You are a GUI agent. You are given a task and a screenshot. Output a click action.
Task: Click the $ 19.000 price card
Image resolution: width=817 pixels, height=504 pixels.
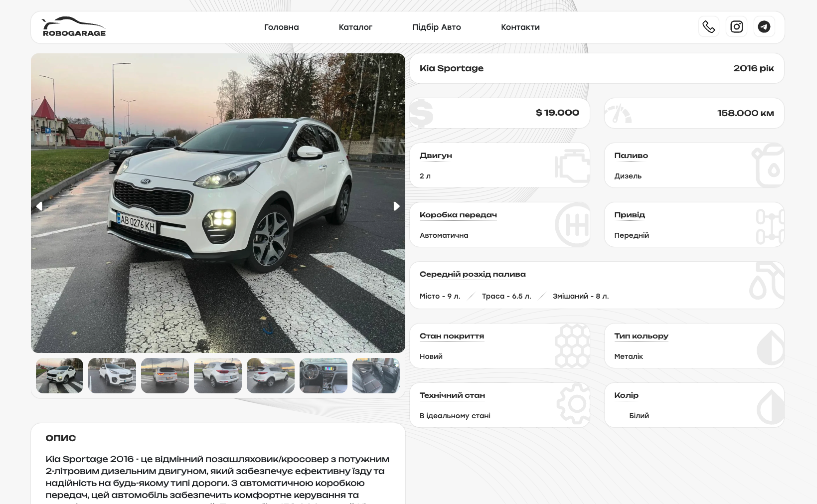pyautogui.click(x=499, y=113)
